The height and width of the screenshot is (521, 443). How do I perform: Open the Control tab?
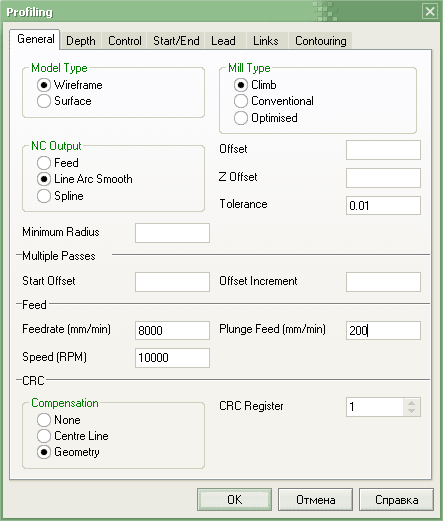(125, 41)
